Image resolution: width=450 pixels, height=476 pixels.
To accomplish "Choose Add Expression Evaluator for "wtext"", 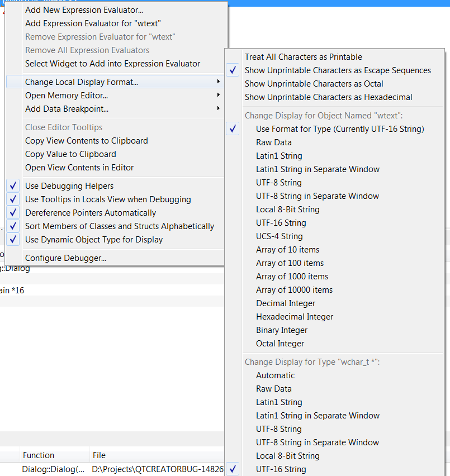I will pos(93,23).
